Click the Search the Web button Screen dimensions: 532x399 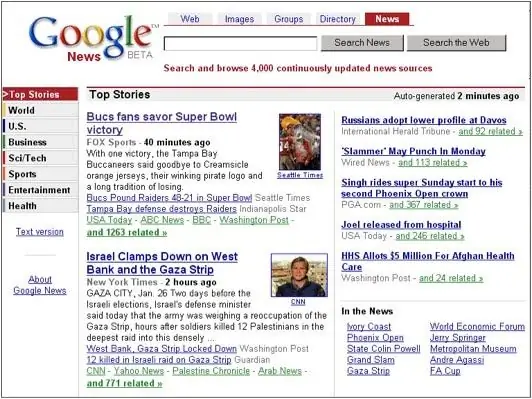(456, 43)
